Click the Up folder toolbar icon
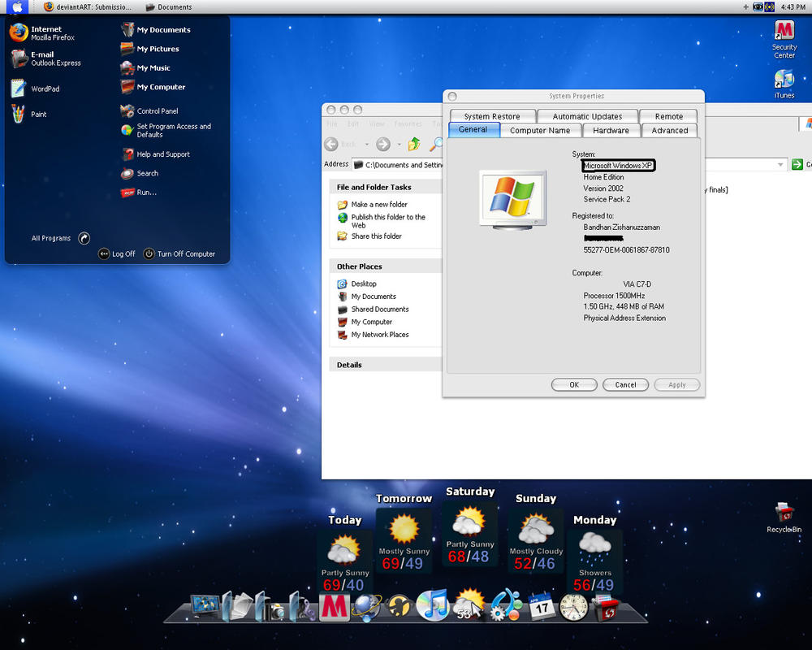 [414, 144]
